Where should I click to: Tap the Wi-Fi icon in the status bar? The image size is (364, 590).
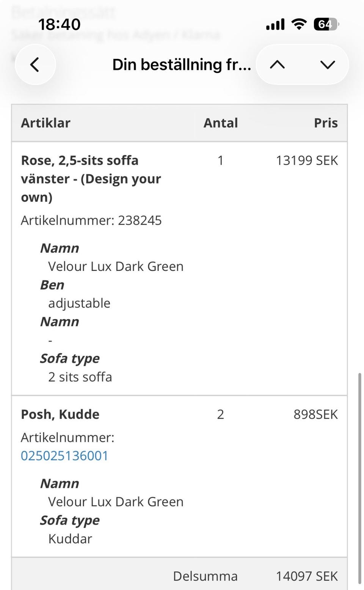point(299,24)
